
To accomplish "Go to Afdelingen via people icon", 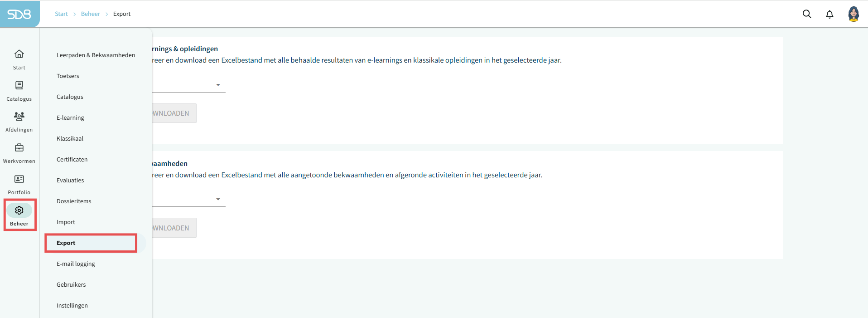I will tap(19, 117).
